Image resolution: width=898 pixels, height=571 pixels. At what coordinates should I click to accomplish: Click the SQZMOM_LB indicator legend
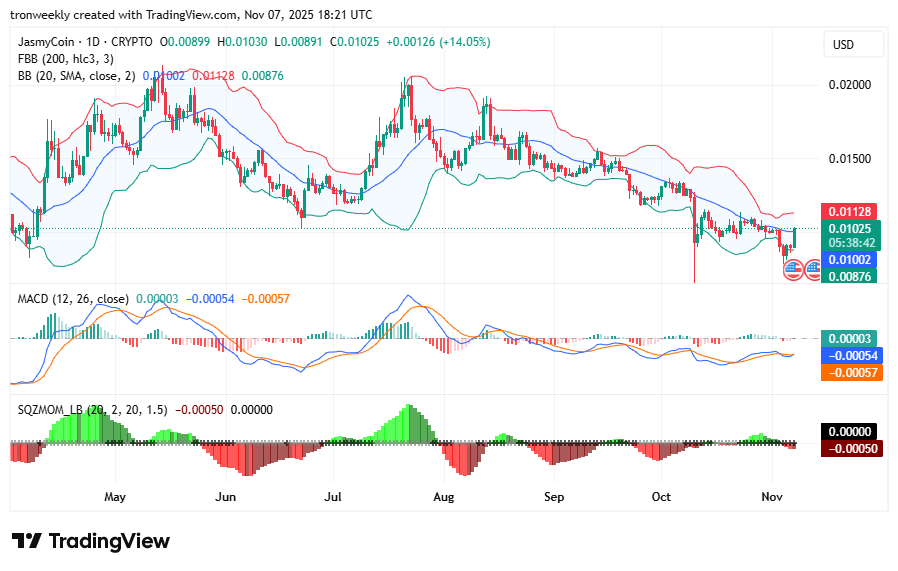coord(90,409)
